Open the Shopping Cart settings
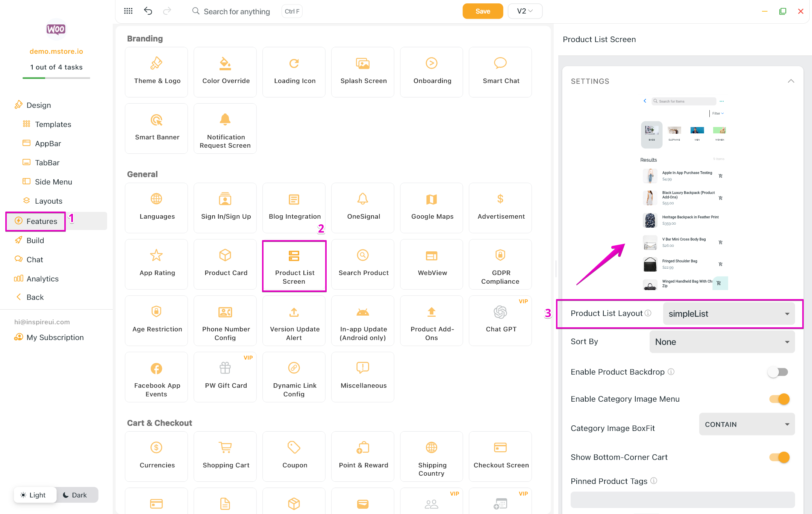This screenshot has width=812, height=514. [x=225, y=456]
